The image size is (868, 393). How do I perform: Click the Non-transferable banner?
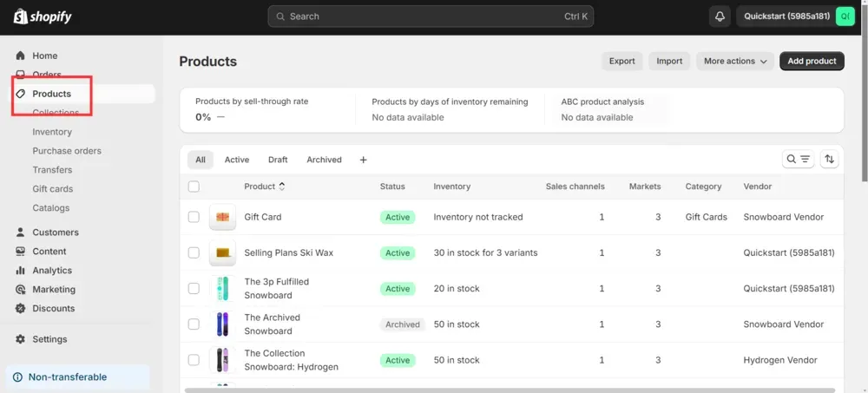77,377
